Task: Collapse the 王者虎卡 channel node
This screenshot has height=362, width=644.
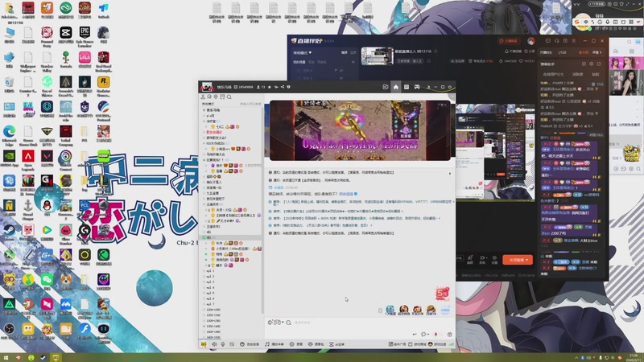Action: point(204,204)
